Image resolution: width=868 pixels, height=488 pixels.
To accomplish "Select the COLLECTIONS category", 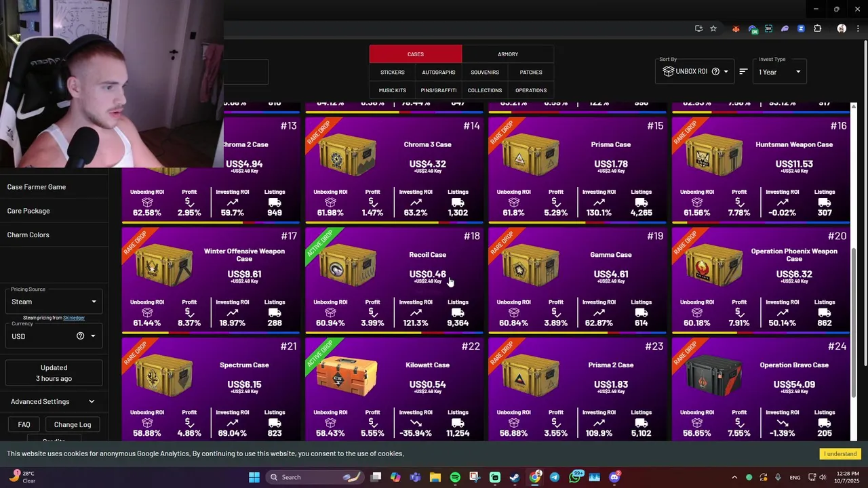I will (485, 90).
